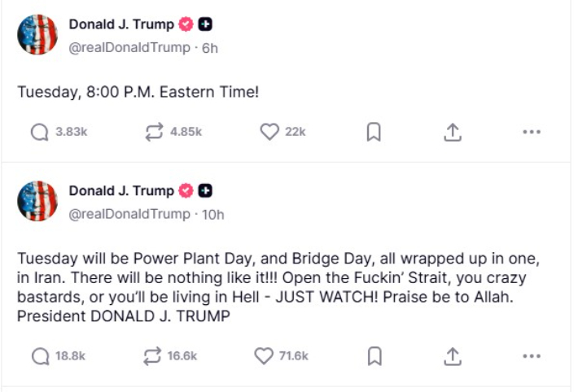Bookmark the Power Plant Day post
The height and width of the screenshot is (392, 578).
374,355
